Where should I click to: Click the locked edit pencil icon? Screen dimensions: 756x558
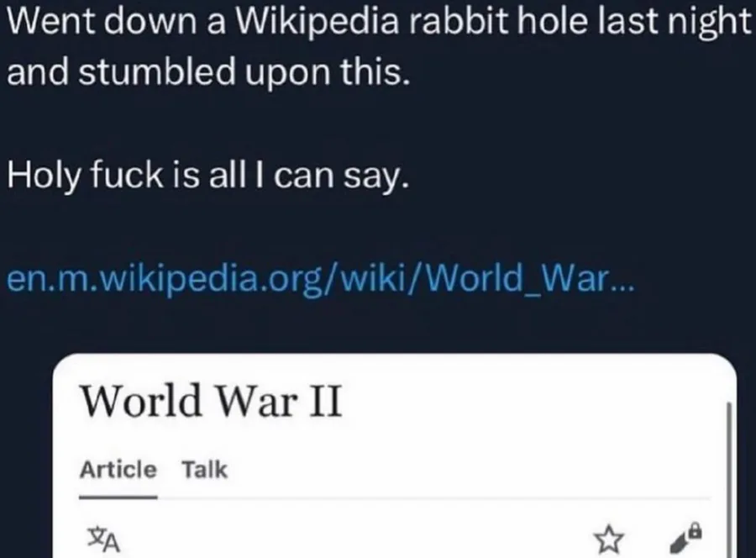pos(686,538)
